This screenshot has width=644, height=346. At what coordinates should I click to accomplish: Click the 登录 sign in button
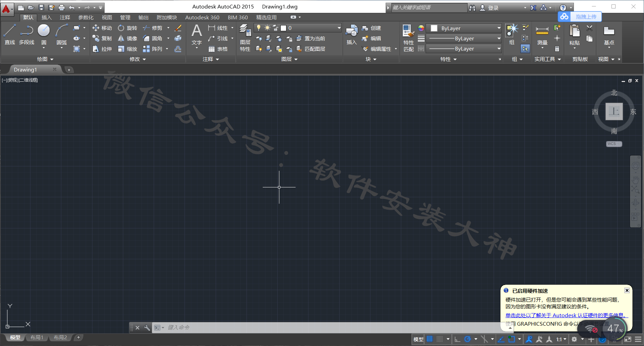(489, 8)
